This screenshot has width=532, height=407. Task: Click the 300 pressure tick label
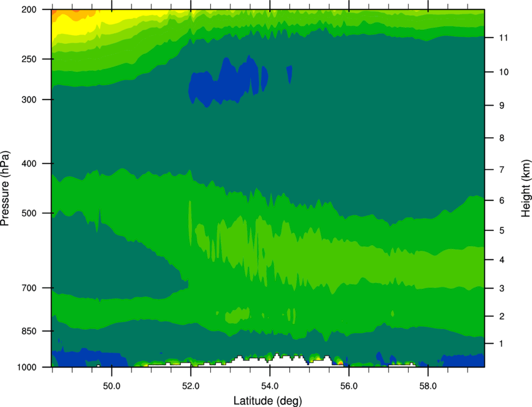coord(29,100)
